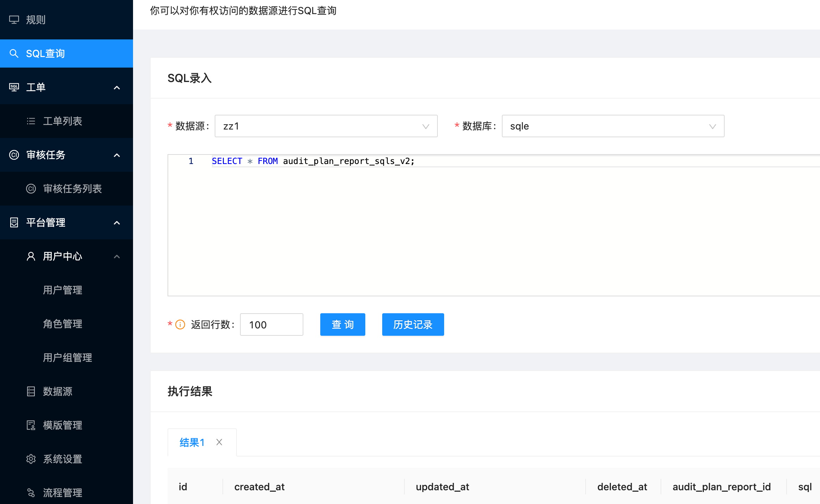
Task: Click the CI icon beside 审核任务列表
Action: pos(31,189)
